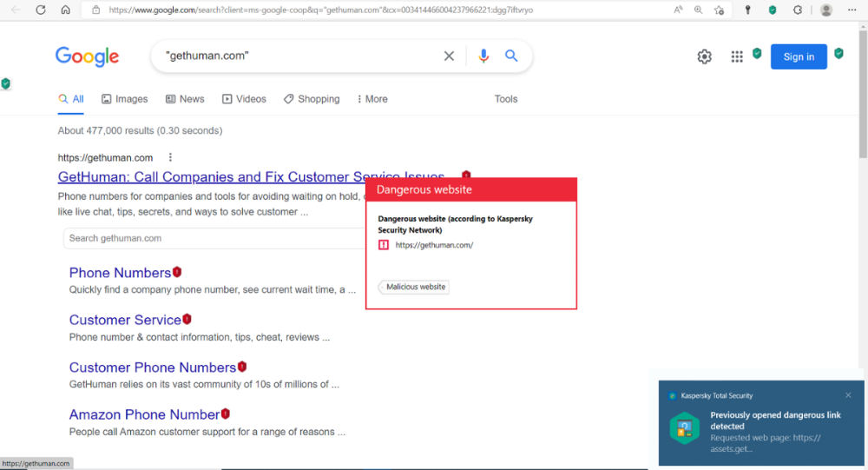This screenshot has width=868, height=470.
Task: Click the Sign in button
Action: [x=799, y=56]
